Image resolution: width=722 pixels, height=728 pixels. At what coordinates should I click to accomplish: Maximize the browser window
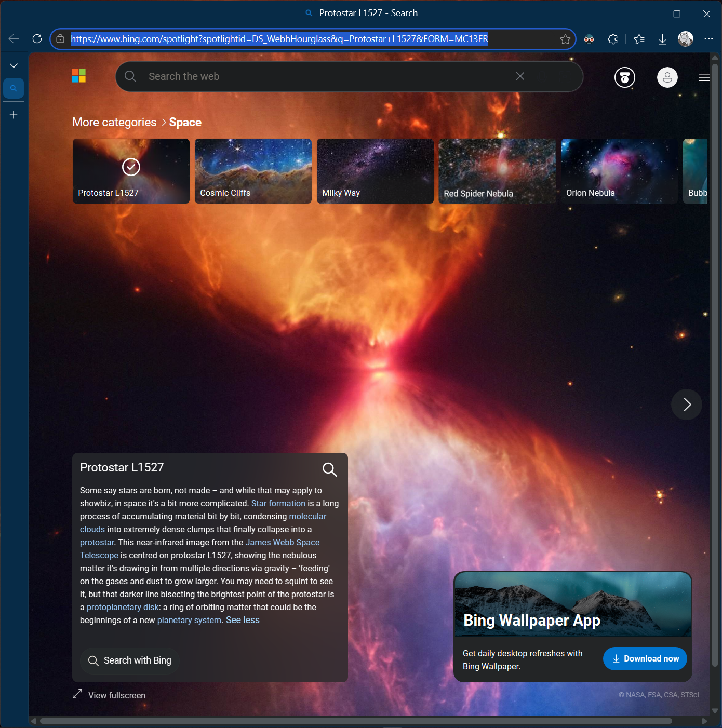677,14
